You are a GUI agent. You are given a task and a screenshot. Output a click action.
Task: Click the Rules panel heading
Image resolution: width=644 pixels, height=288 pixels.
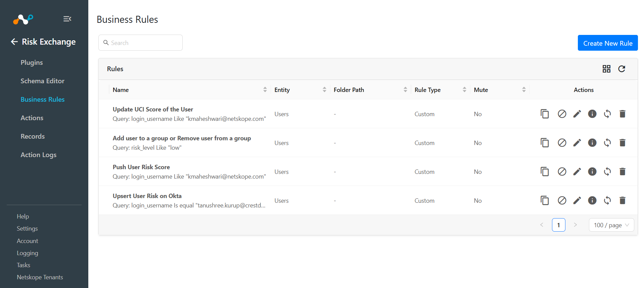click(x=115, y=69)
